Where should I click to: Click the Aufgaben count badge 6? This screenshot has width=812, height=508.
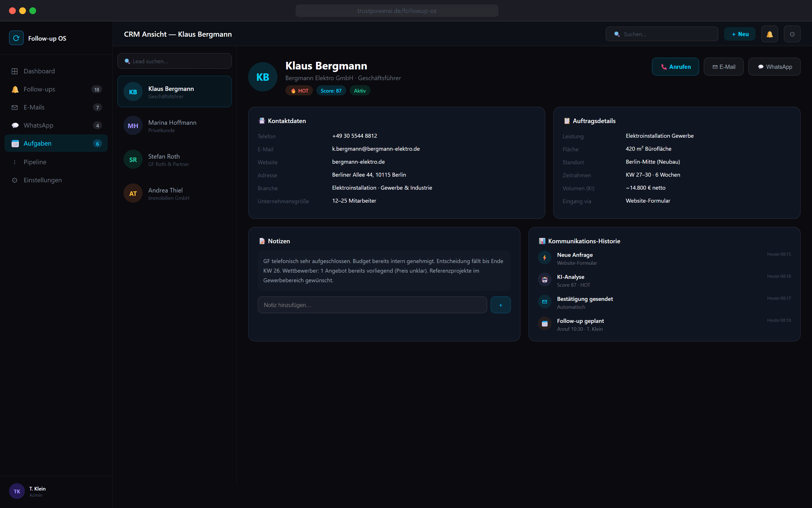pos(97,143)
